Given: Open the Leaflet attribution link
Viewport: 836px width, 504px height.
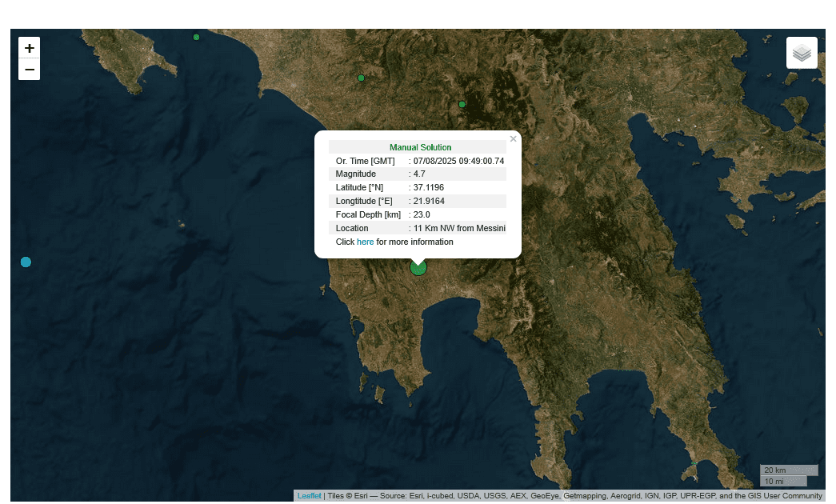Looking at the screenshot, I should coord(309,496).
